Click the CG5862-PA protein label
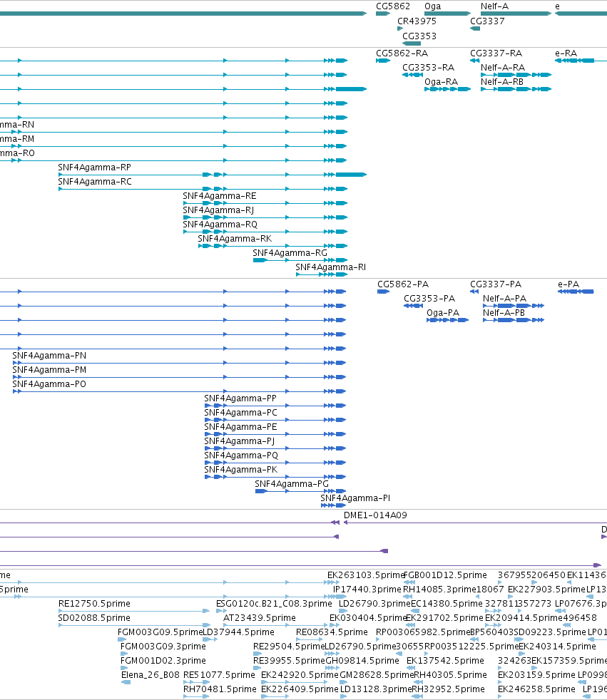 coord(403,284)
